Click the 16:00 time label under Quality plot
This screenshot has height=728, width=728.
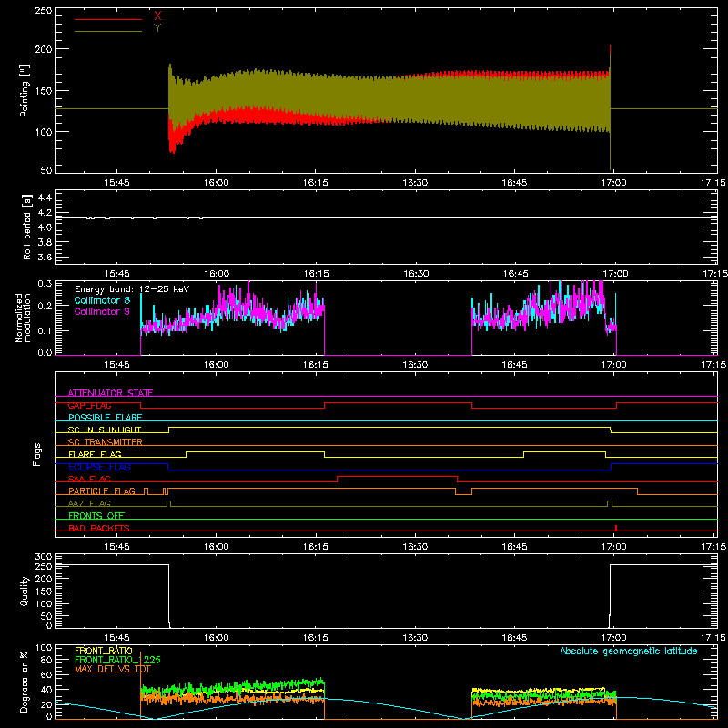[x=217, y=638]
